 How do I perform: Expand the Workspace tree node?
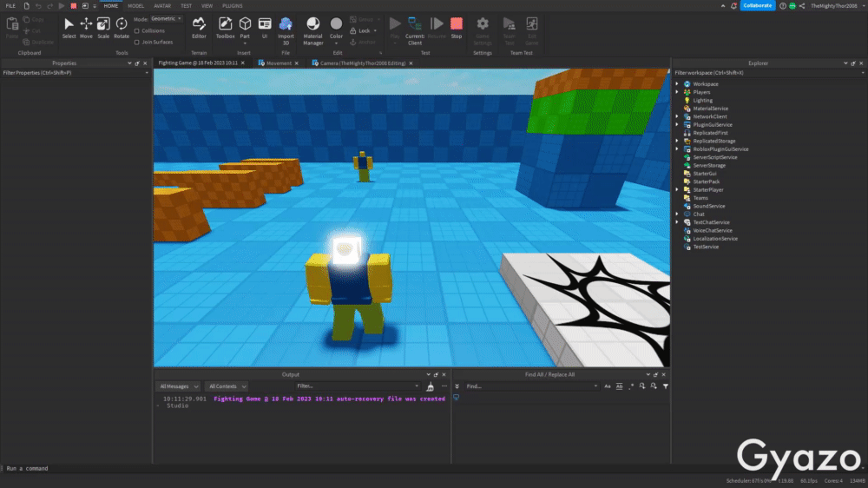[676, 84]
